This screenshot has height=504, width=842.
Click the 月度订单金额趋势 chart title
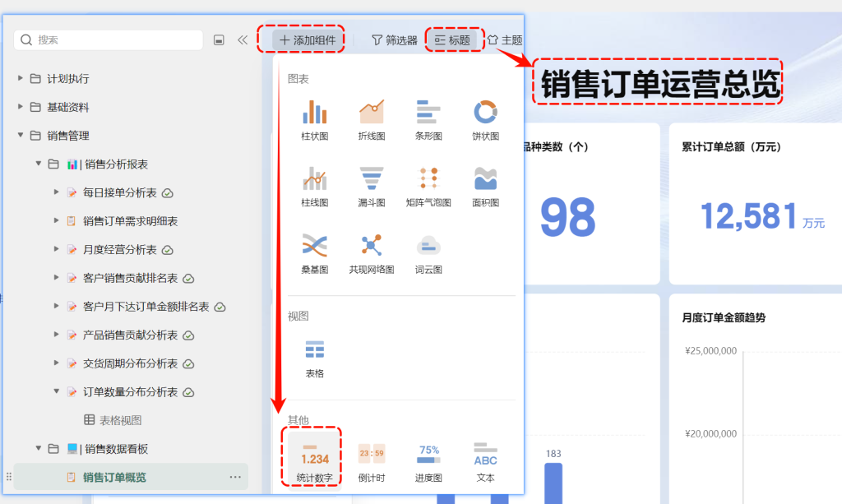[x=724, y=317]
